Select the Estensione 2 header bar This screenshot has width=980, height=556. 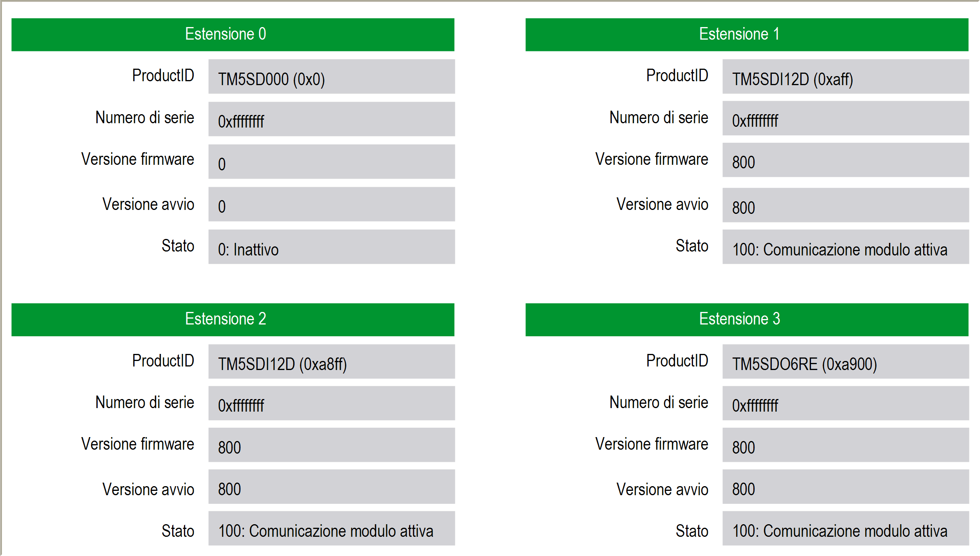(x=233, y=319)
